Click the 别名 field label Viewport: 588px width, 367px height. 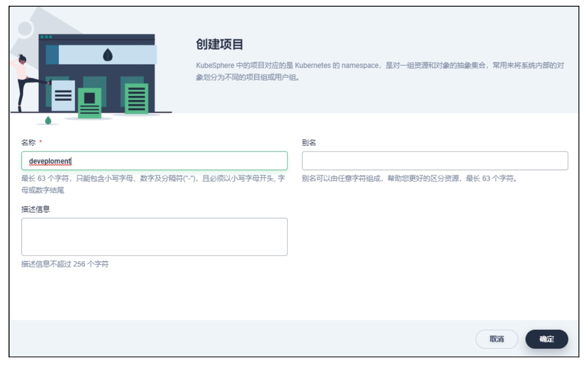pos(309,143)
